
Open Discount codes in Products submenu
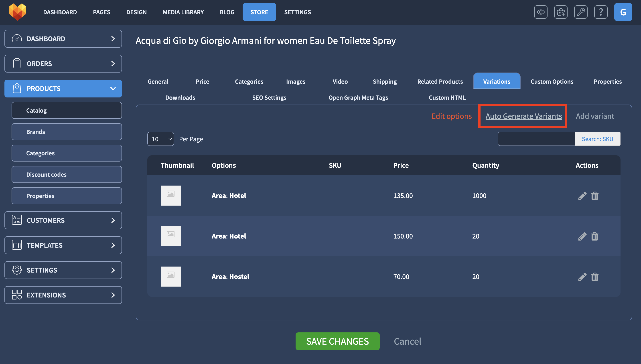67,174
